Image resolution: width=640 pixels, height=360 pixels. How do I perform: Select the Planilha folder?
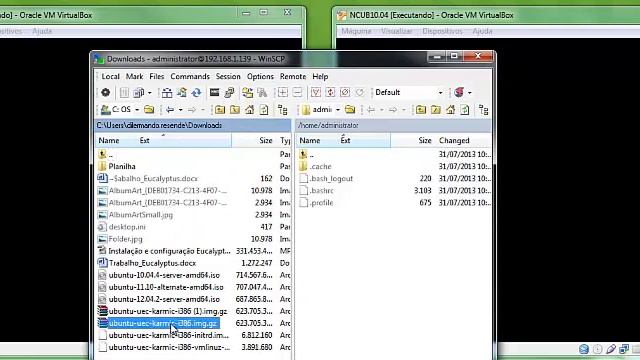pyautogui.click(x=122, y=167)
